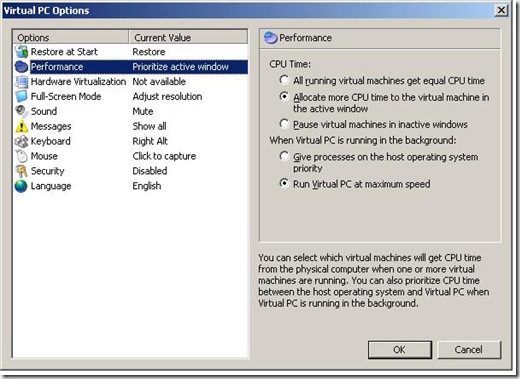
Task: Select All running virtual machines get equal CPU time
Action: (284, 80)
